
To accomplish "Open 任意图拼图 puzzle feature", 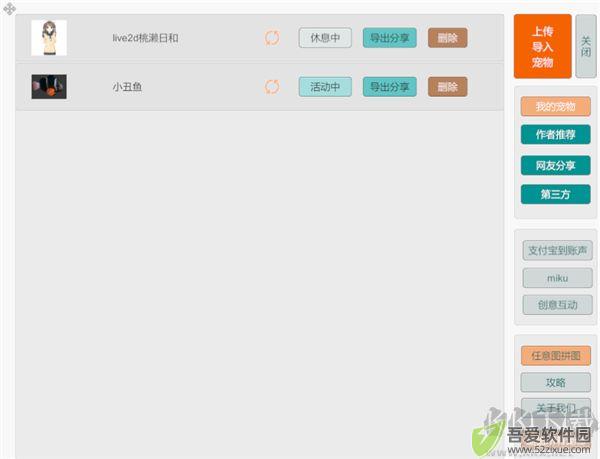I will 555,356.
